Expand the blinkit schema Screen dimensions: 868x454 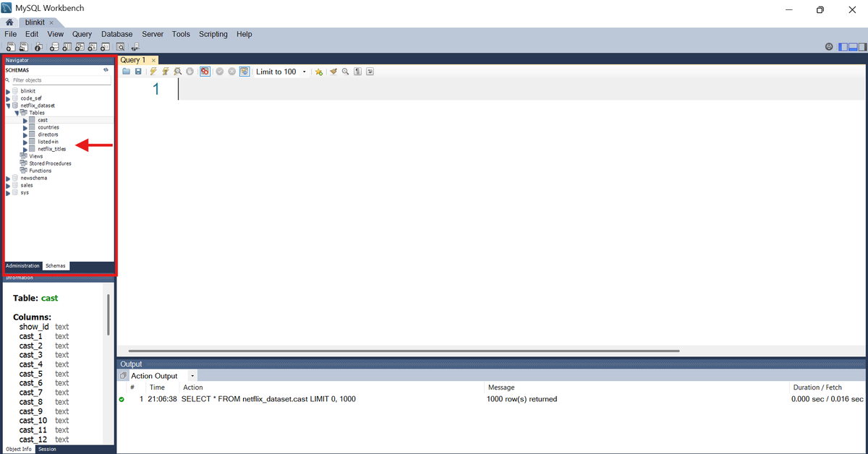pyautogui.click(x=8, y=91)
